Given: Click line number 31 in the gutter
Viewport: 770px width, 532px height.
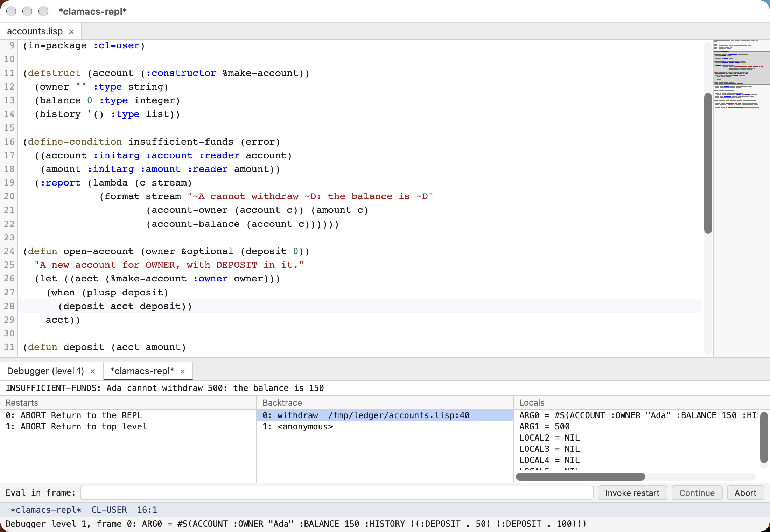Looking at the screenshot, I should tap(9, 347).
